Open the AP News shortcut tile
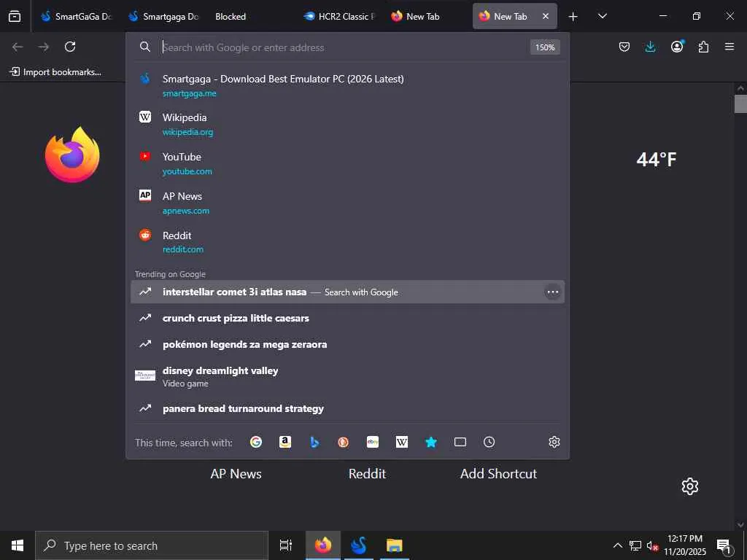This screenshot has width=747, height=560. (236, 474)
